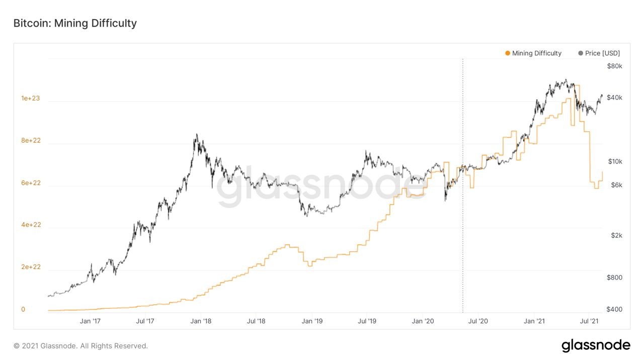
Task: Click the $10k price axis label
Action: pyautogui.click(x=615, y=161)
